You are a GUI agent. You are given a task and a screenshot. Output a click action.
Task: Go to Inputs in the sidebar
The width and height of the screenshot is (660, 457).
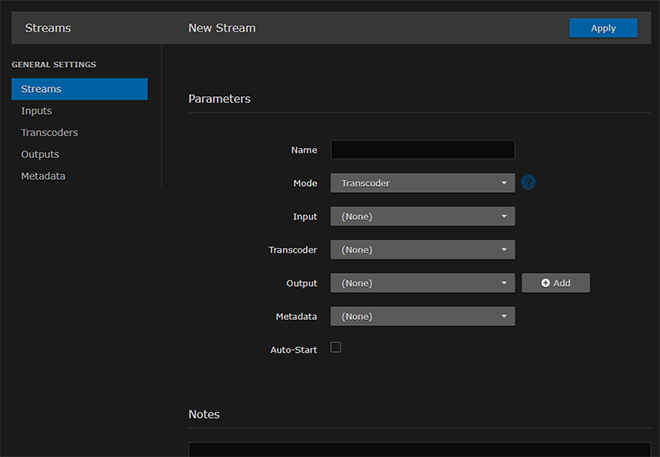point(37,111)
